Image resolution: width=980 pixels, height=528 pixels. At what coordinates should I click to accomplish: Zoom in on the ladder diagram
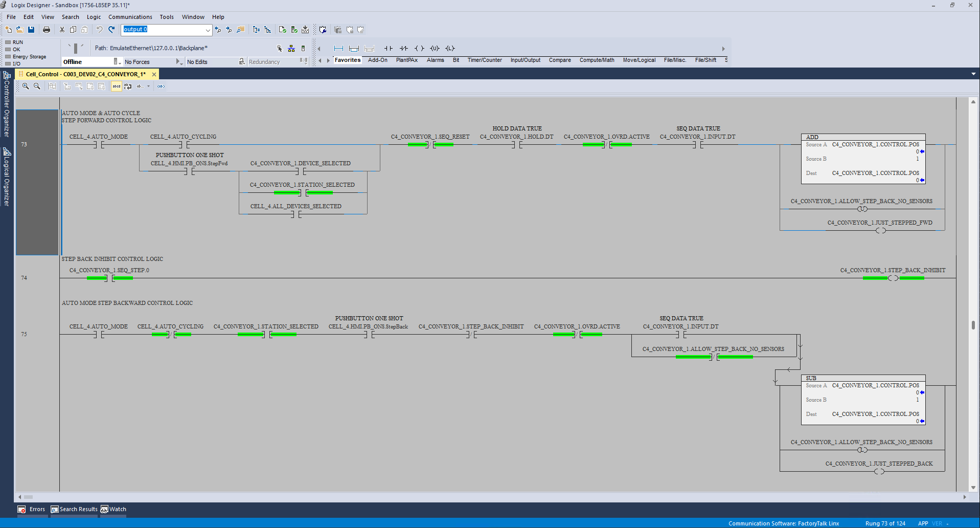pyautogui.click(x=25, y=86)
